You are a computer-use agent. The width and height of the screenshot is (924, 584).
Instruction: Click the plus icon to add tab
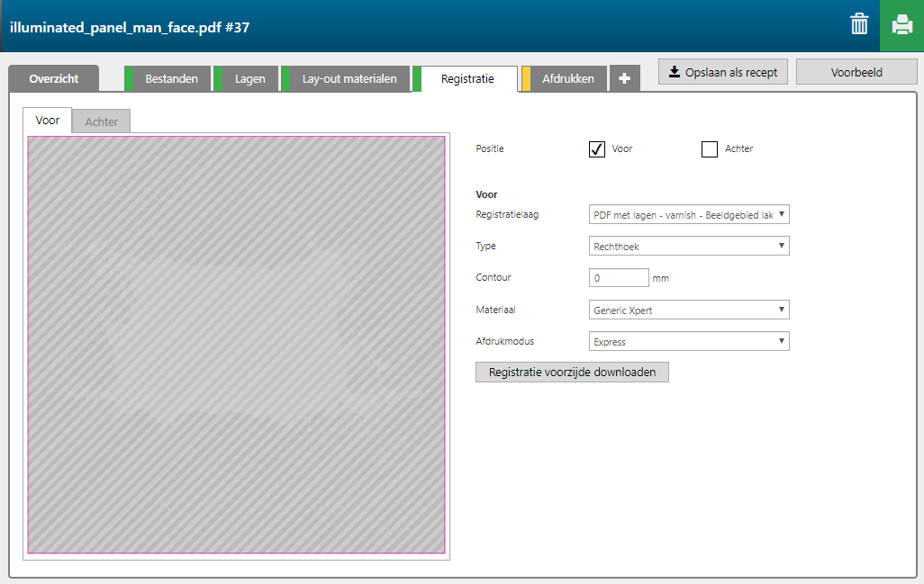click(624, 79)
